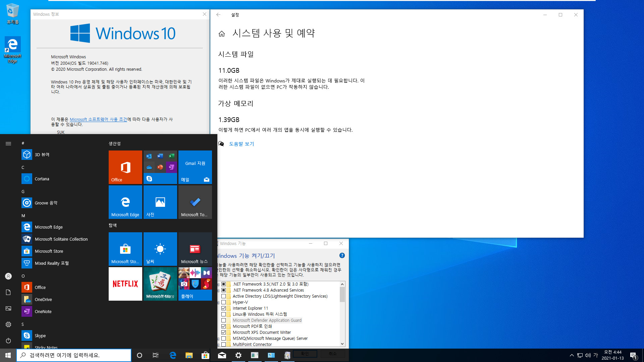This screenshot has height=362, width=644.
Task: Click up arrow of features list scrollbar
Action: pyautogui.click(x=342, y=284)
